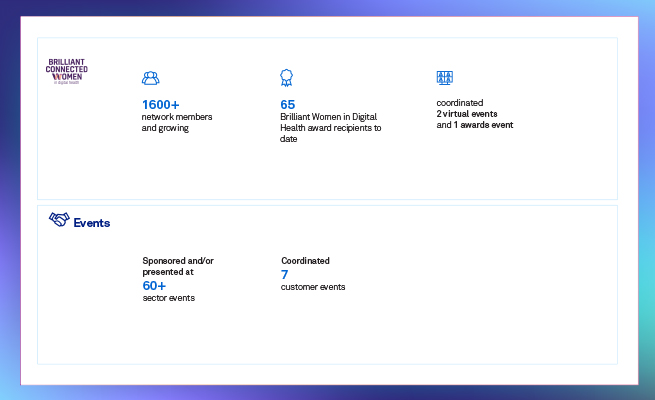Select the Events section heading

(92, 223)
